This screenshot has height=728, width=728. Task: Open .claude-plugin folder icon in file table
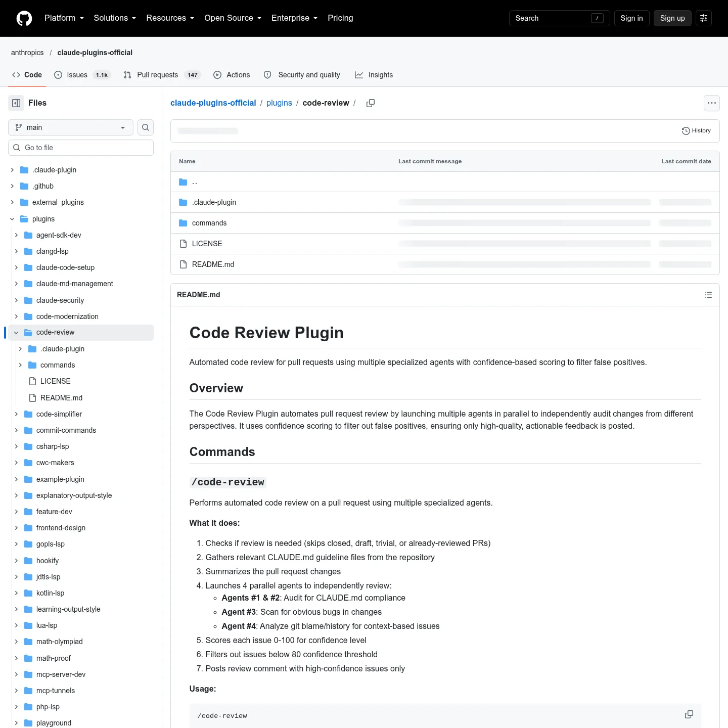point(183,202)
